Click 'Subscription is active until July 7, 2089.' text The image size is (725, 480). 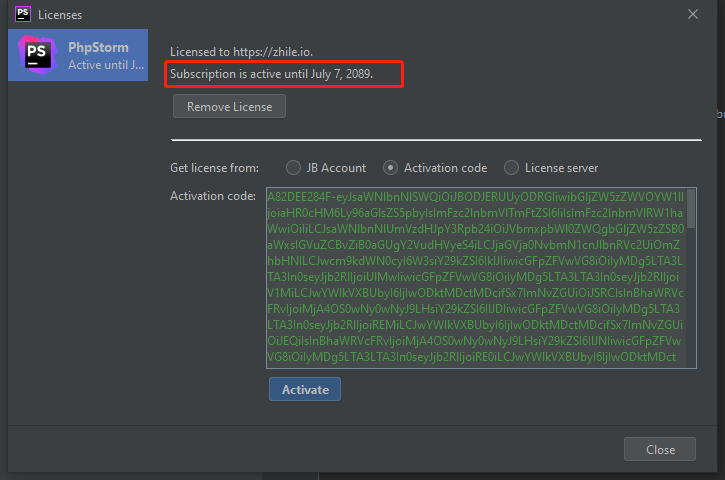tap(271, 74)
